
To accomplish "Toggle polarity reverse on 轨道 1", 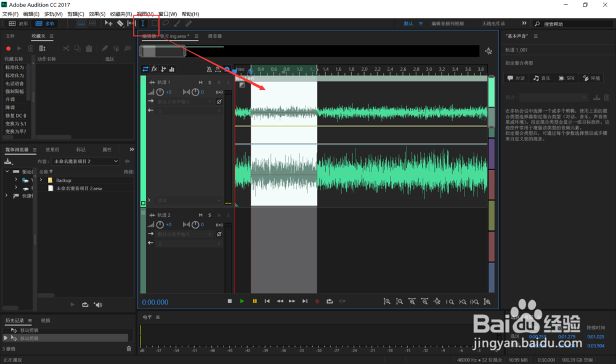I will click(x=219, y=102).
